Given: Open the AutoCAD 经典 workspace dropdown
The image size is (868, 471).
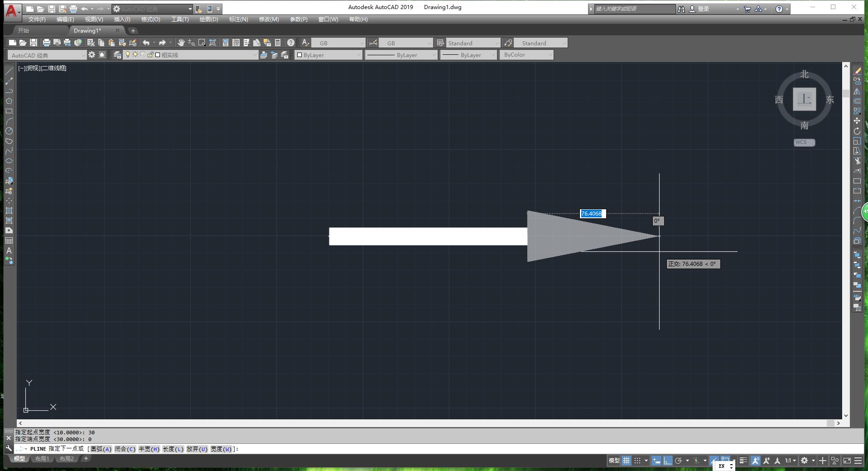Looking at the screenshot, I should tap(46, 55).
